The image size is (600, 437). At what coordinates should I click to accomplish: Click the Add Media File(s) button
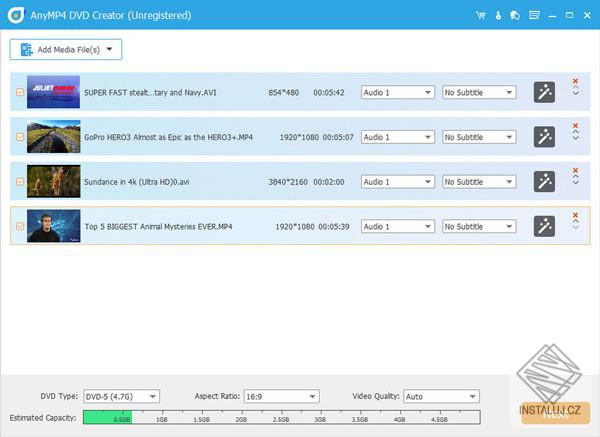click(66, 49)
